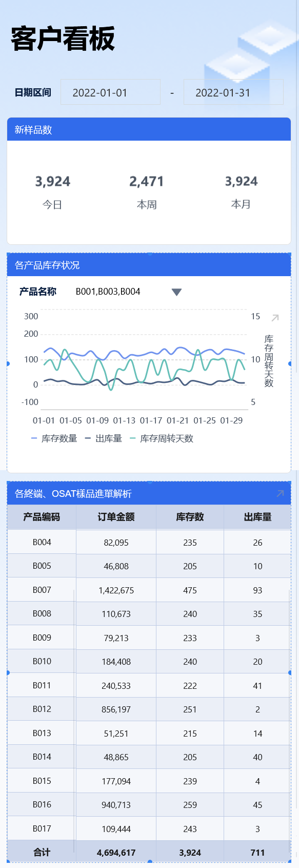Click the 库存数 column header
This screenshot has height=868, width=299.
tap(190, 517)
